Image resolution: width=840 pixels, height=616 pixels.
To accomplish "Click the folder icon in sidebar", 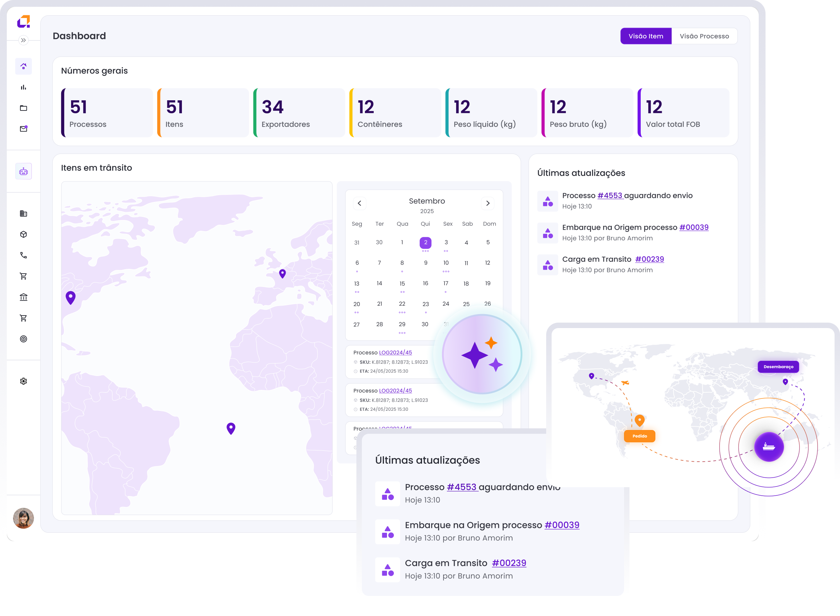I will (x=23, y=108).
